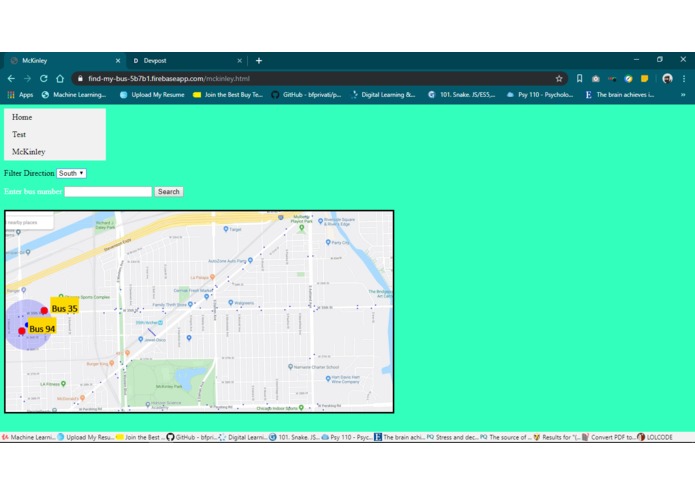Open the user profile avatar

tap(667, 78)
